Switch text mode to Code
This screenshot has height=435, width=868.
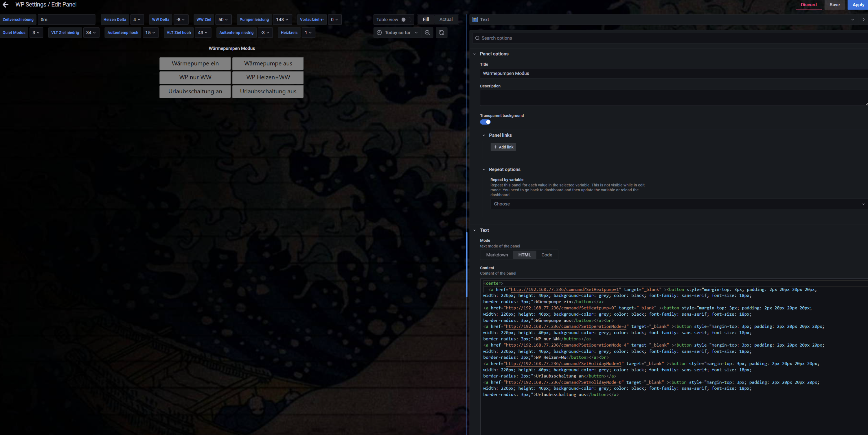click(x=547, y=255)
